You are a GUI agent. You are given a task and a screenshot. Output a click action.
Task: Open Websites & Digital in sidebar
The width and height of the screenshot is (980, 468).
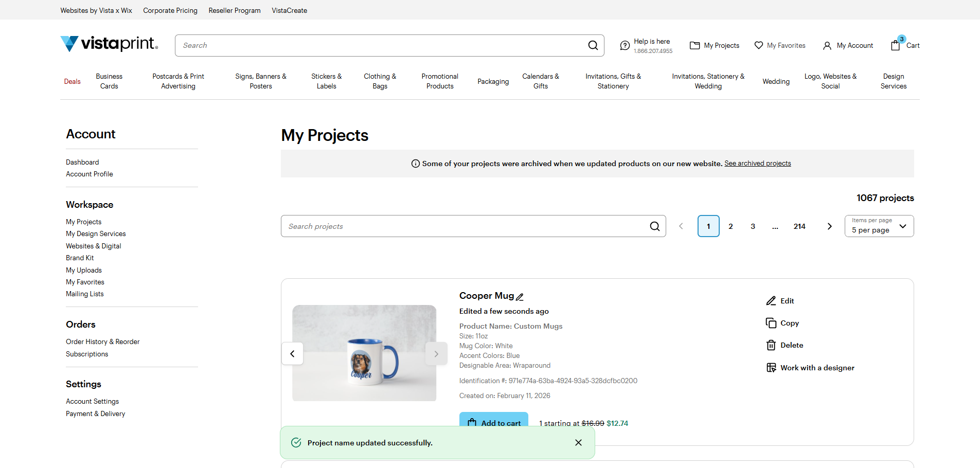94,246
